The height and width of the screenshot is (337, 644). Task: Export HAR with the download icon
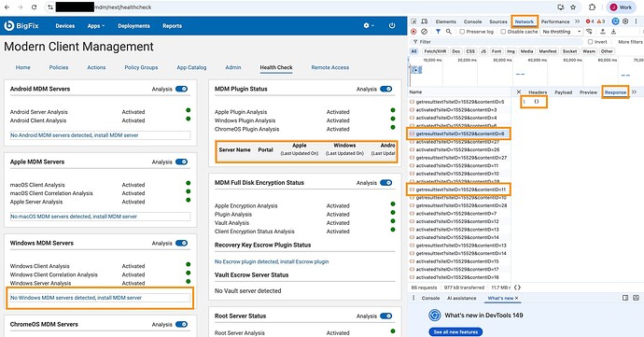coord(613,32)
